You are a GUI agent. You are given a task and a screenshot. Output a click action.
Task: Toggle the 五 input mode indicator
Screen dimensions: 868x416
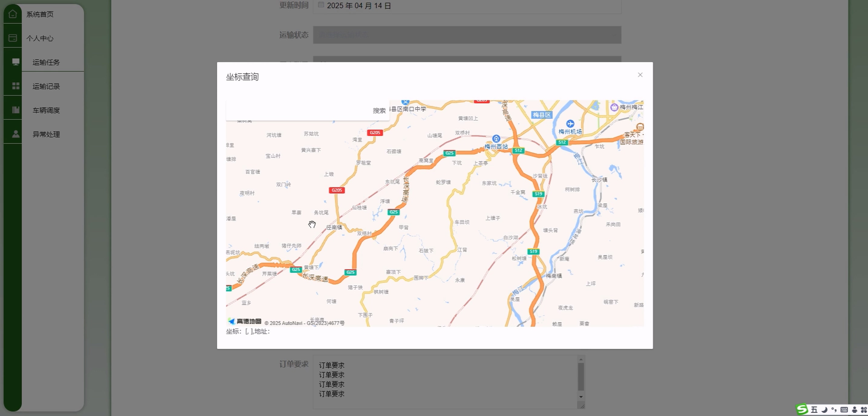[814, 410]
